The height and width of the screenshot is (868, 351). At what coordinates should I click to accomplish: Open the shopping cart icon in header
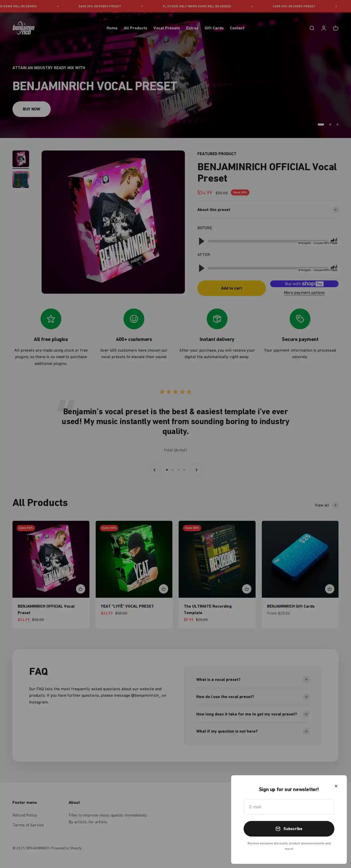click(335, 28)
